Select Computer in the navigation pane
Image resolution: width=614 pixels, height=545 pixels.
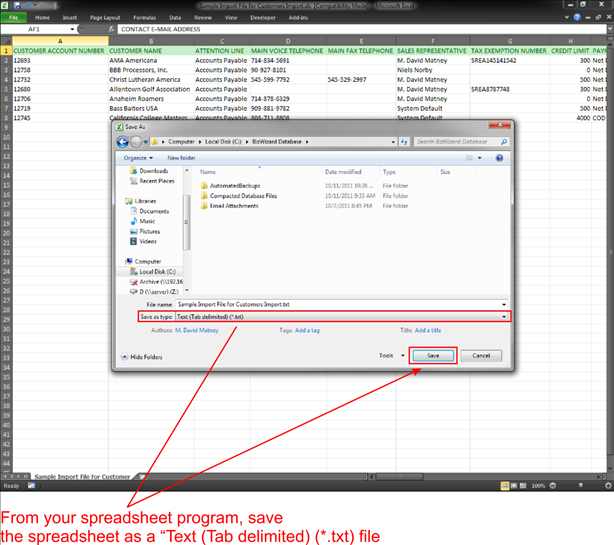(143, 261)
